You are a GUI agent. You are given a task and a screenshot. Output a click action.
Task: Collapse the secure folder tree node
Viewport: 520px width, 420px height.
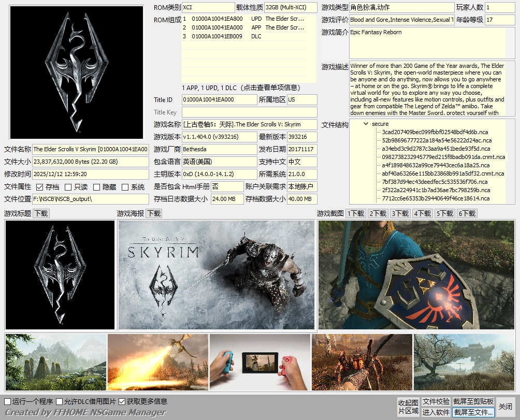pos(366,124)
